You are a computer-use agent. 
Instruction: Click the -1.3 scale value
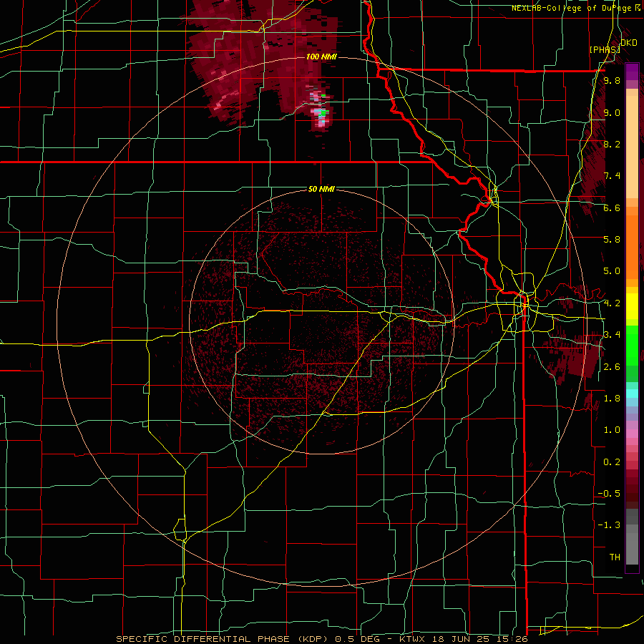pos(609,525)
